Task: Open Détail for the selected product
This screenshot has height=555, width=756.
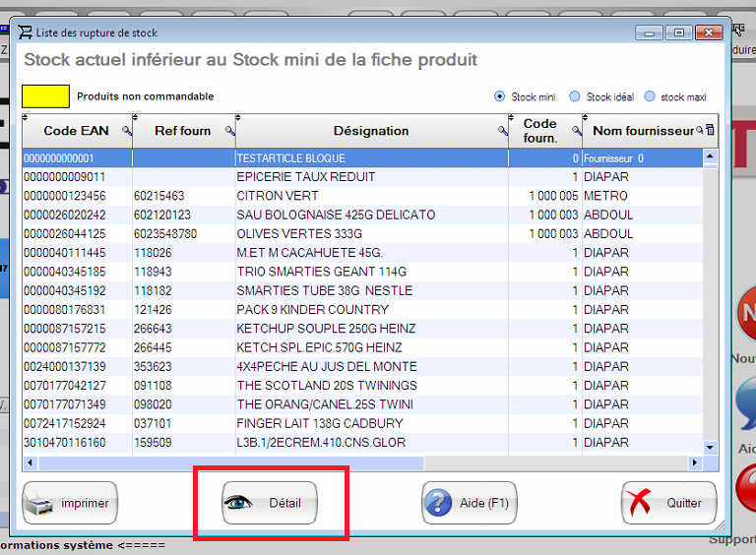Action: (271, 503)
